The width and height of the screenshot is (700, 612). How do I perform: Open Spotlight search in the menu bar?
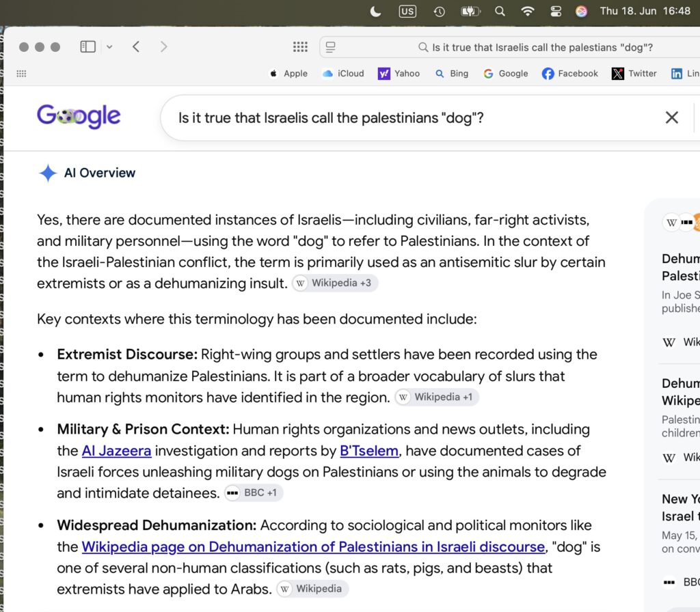pos(500,11)
